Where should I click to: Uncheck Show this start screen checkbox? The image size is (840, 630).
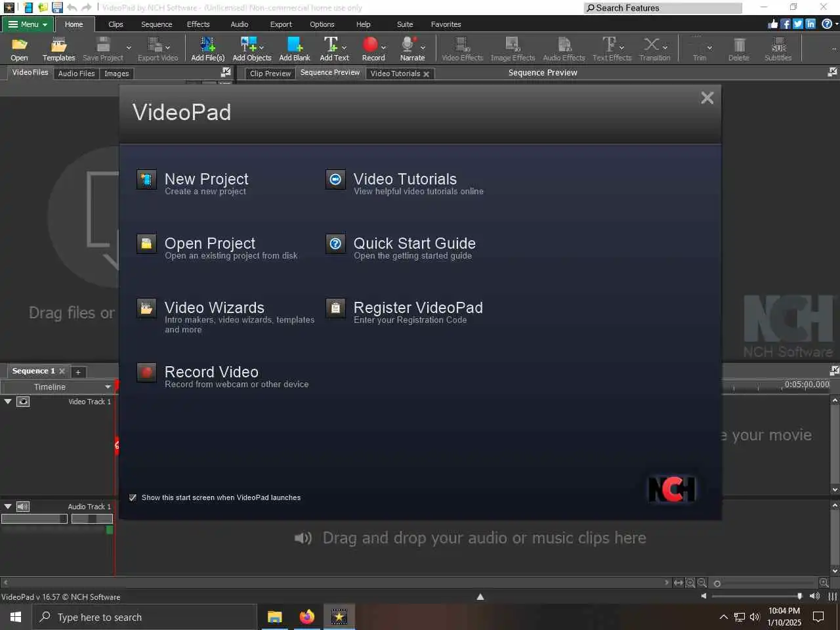(x=133, y=497)
